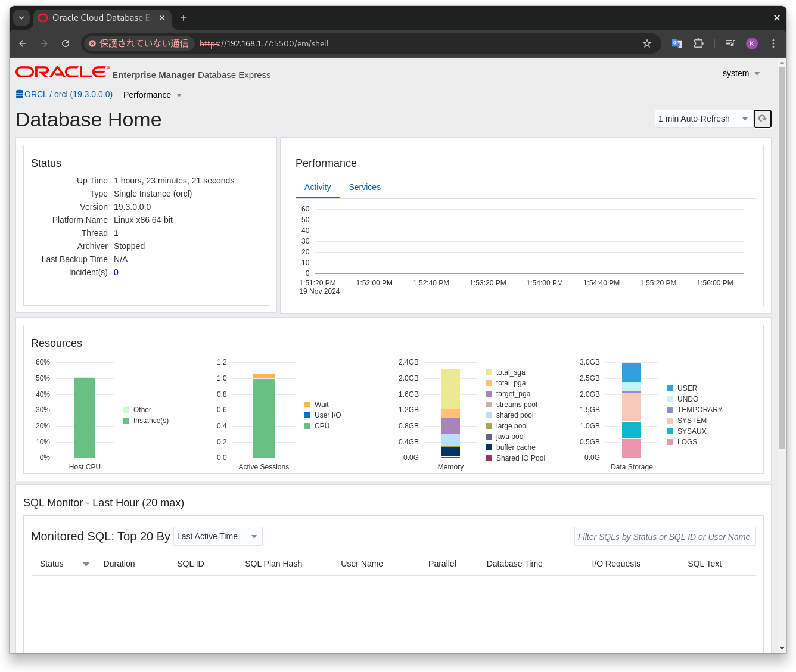Expand the Performance menu dropdown
This screenshot has height=672, width=796.
pos(153,95)
